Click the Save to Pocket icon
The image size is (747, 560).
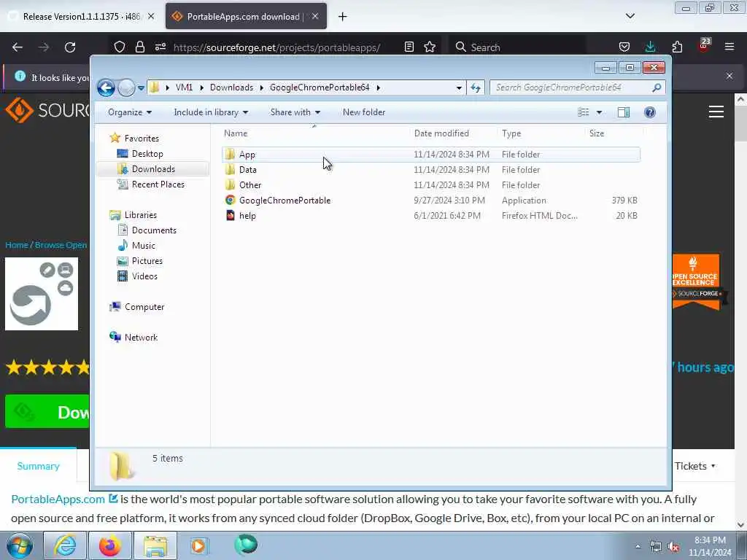point(624,47)
